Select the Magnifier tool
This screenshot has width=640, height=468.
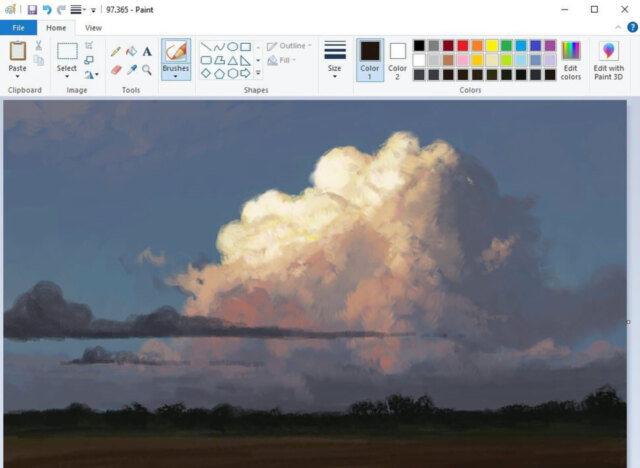147,70
